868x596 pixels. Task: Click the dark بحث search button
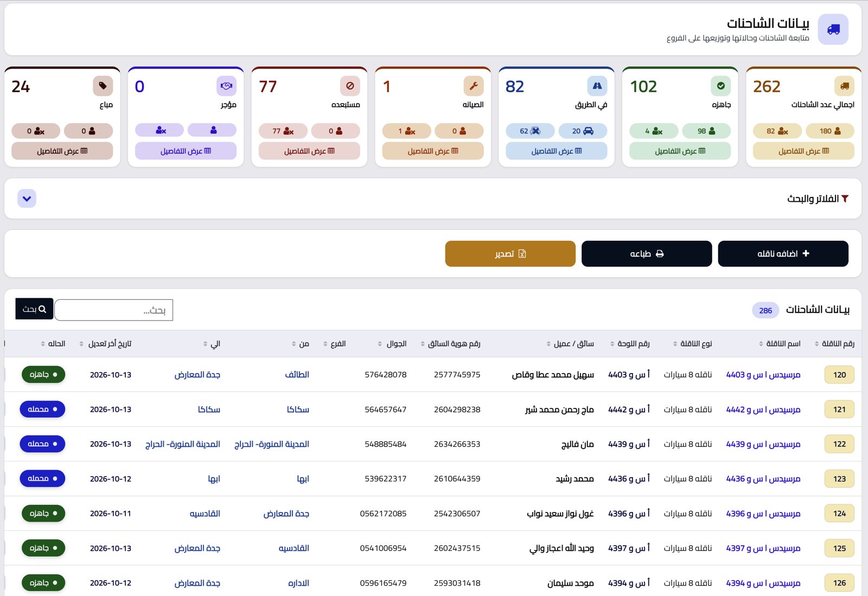pos(34,309)
